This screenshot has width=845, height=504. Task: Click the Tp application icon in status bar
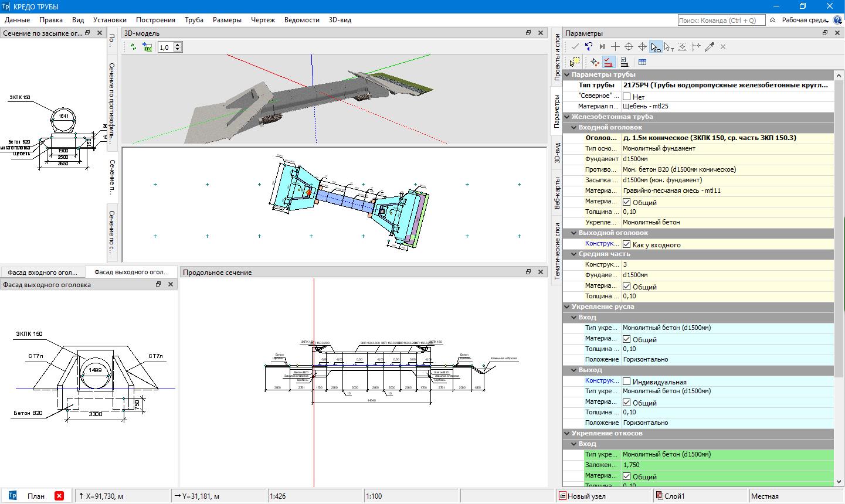tap(13, 496)
